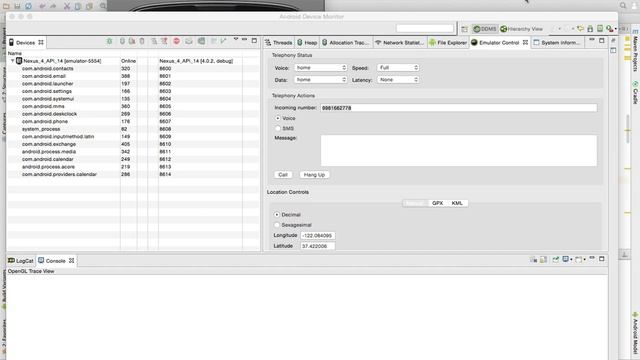Switch to the DDMS perspective
The image size is (640, 360).
point(485,29)
